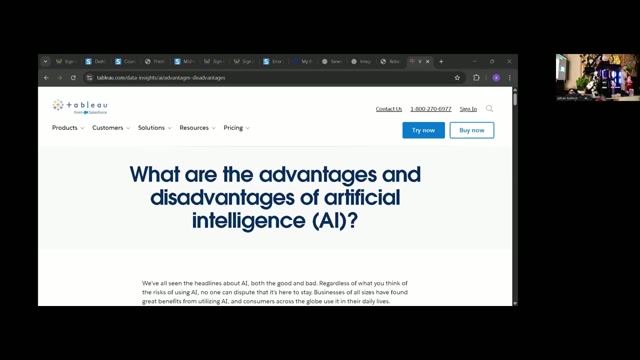
Task: Open the Chrome three-dot menu
Action: tap(509, 78)
